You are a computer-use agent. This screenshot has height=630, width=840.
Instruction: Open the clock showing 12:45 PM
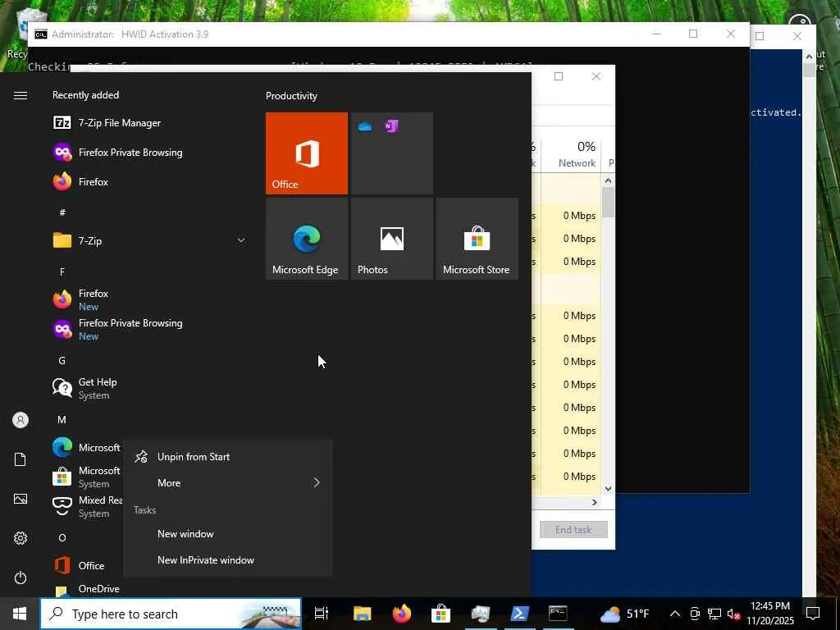[x=770, y=614]
